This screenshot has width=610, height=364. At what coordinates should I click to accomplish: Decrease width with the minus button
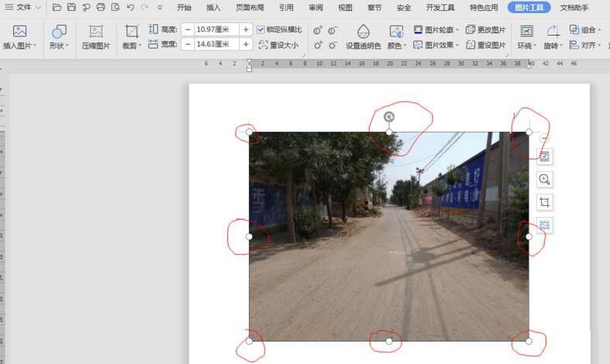tap(188, 44)
